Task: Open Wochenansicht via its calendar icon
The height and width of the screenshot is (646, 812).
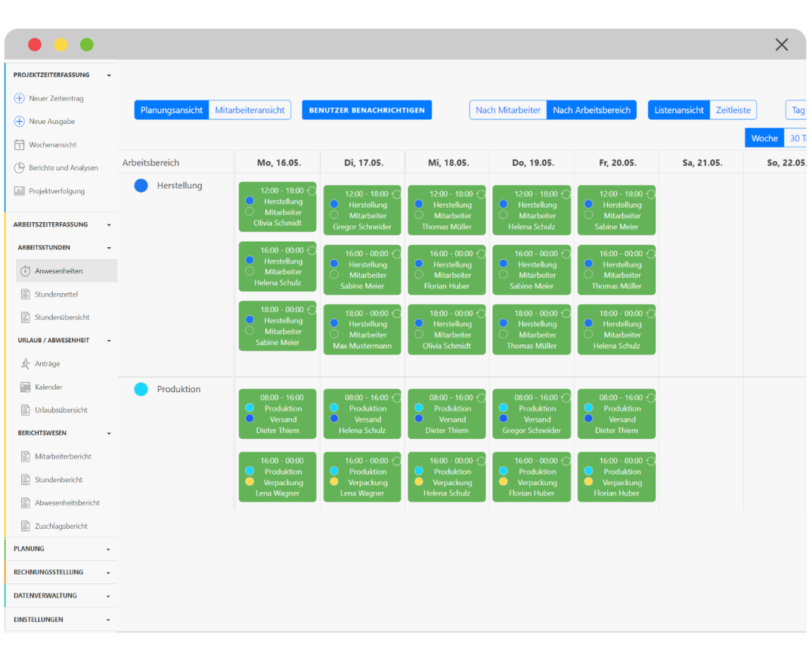Action: pyautogui.click(x=20, y=145)
